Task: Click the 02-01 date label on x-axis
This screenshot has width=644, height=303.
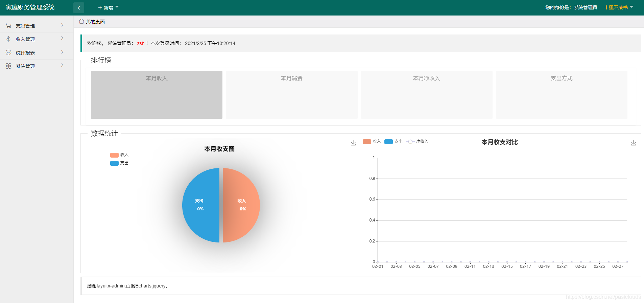Action: click(x=378, y=266)
